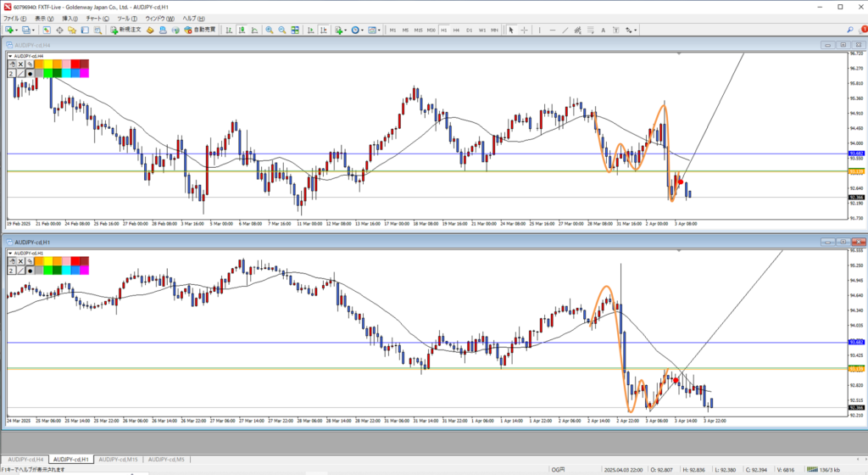The image size is (868, 475).
Task: Select the M30 timeframe
Action: (x=431, y=30)
